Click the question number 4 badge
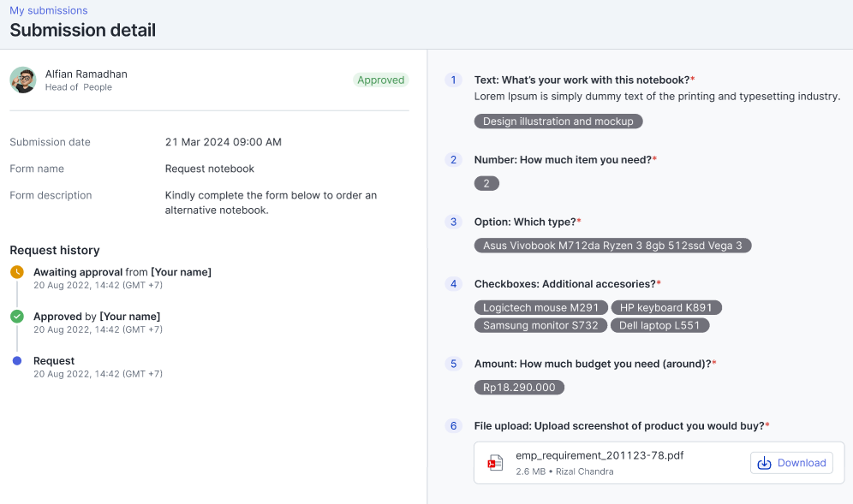This screenshot has width=853, height=504. [x=453, y=284]
